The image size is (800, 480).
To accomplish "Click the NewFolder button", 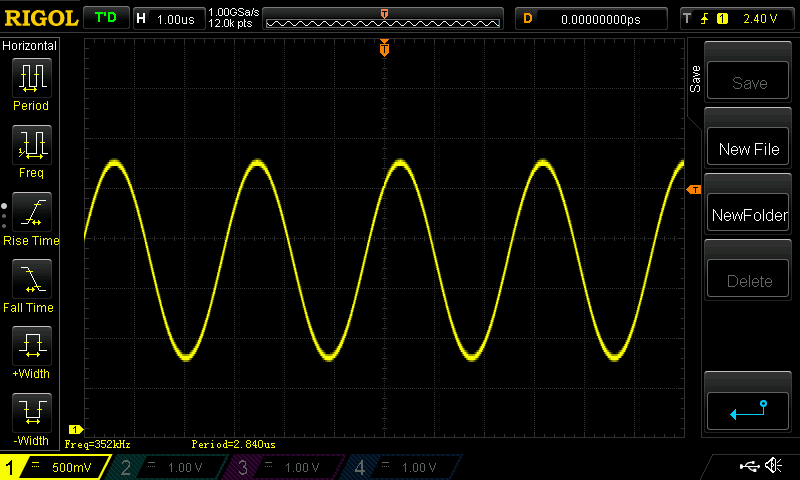I will pyautogui.click(x=748, y=213).
